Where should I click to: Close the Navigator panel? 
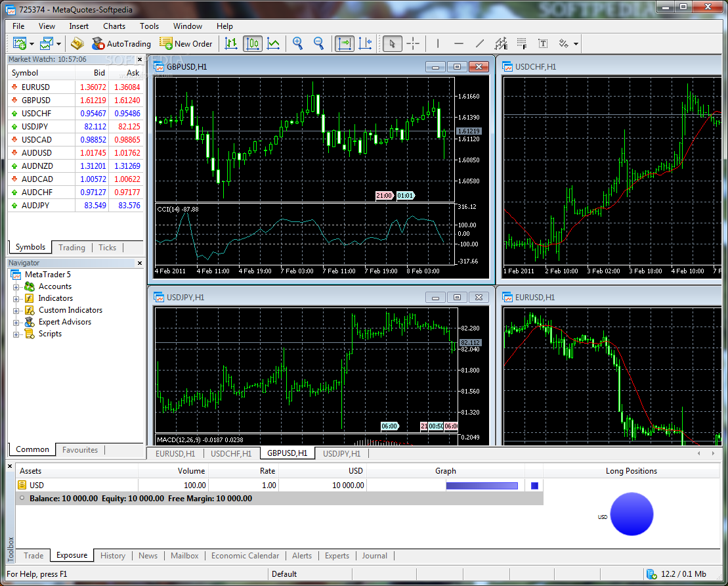click(140, 263)
